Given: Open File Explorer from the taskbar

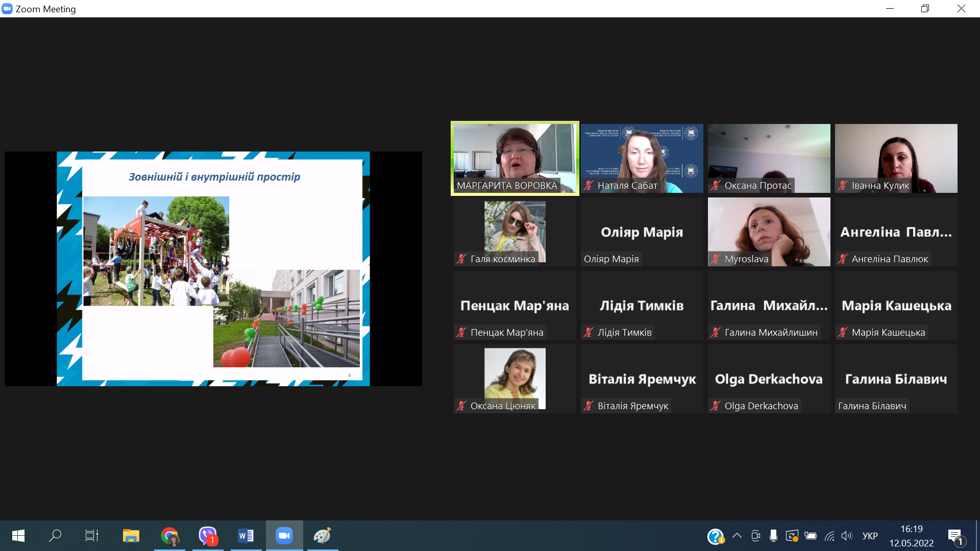Looking at the screenshot, I should click(131, 536).
